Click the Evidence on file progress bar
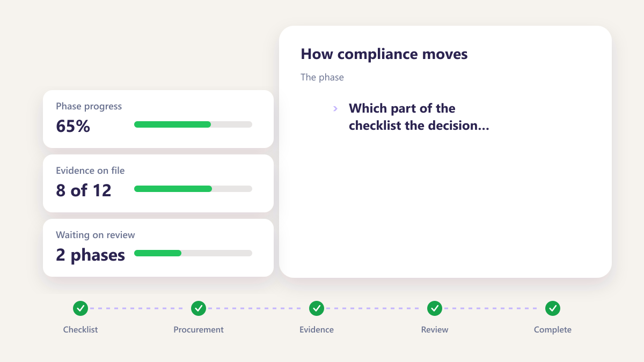644x362 pixels. click(x=193, y=189)
